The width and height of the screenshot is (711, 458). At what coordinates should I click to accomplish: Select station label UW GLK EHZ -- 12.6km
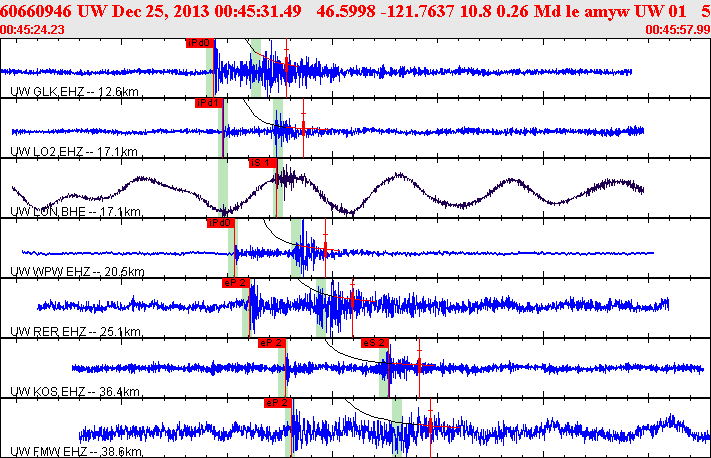(74, 92)
